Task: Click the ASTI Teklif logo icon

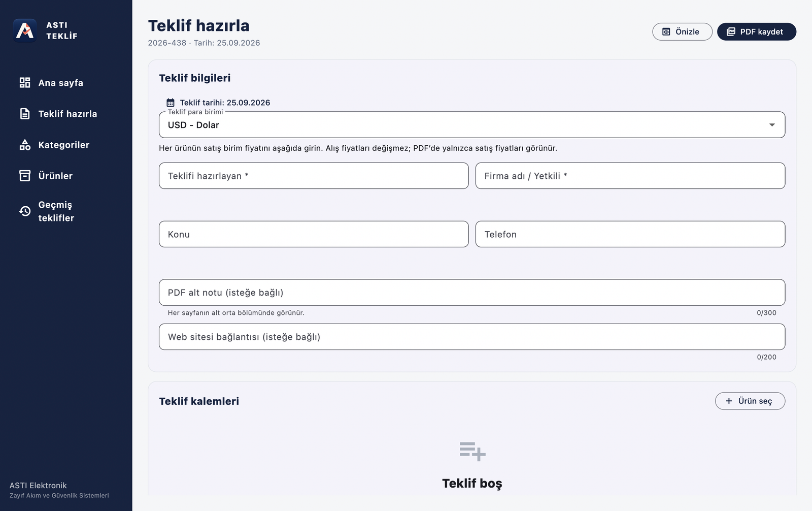Action: (x=25, y=30)
